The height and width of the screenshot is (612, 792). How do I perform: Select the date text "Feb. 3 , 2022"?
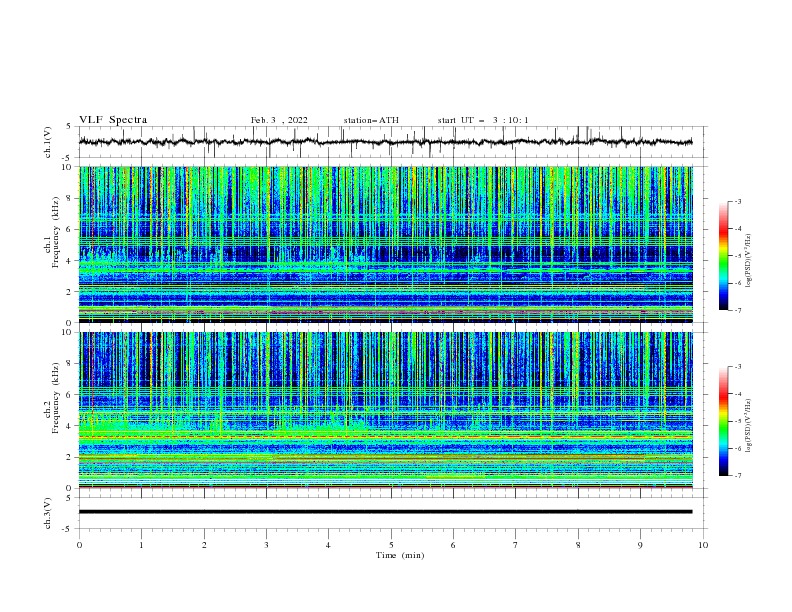click(279, 120)
